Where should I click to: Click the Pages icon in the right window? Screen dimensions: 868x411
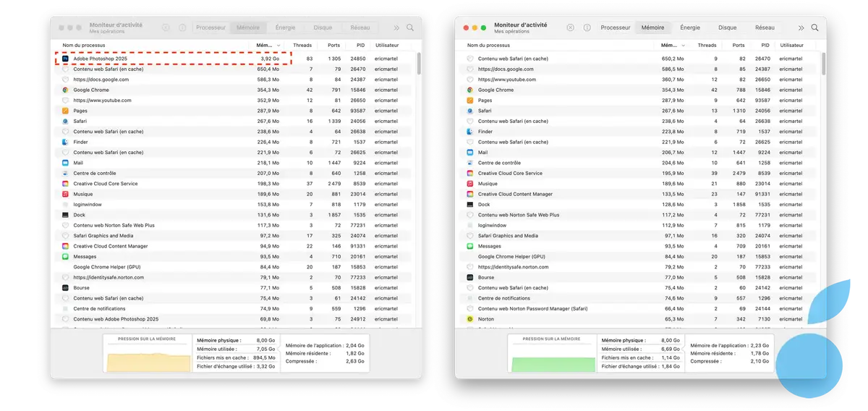(x=469, y=101)
